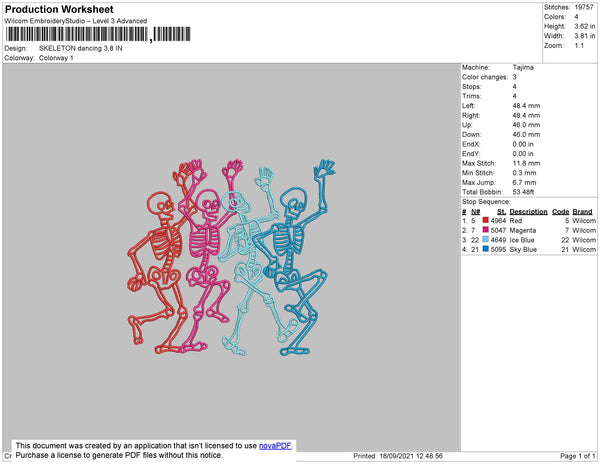Click the 'EndX:' label

(471, 144)
